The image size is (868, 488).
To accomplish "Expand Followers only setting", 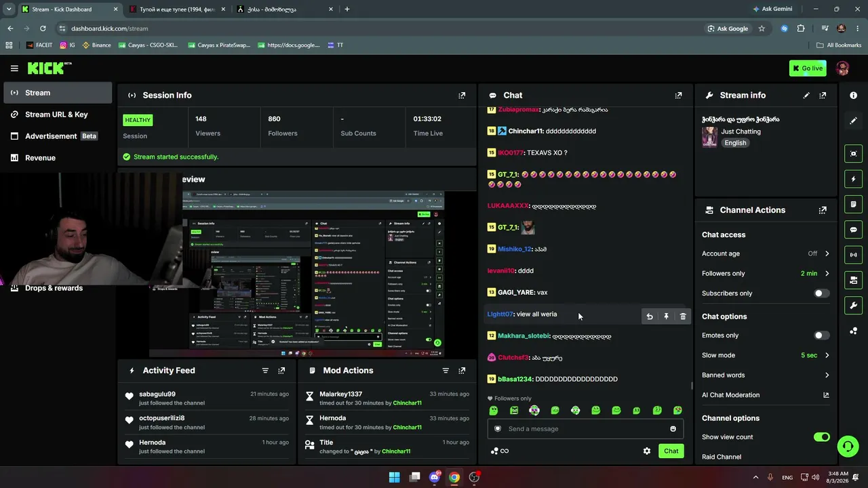I will 766,274.
